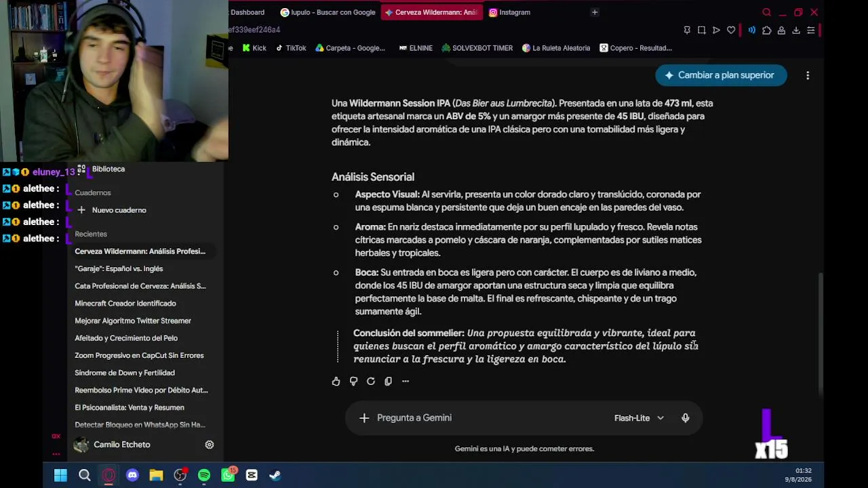
Task: Open the Gemini three-dot menu
Action: (808, 75)
